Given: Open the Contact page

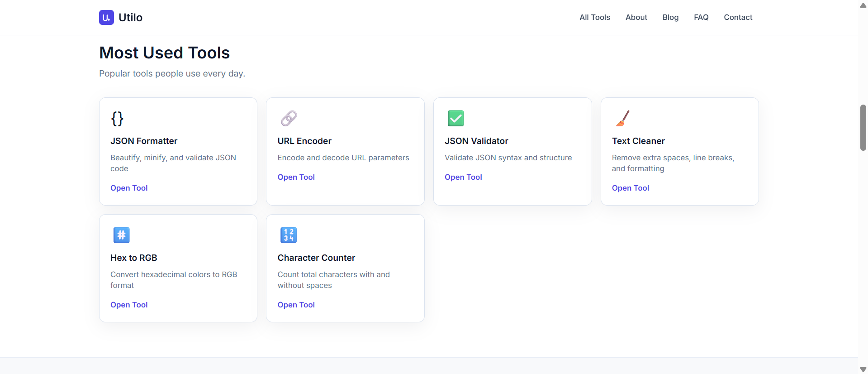Looking at the screenshot, I should coord(738,17).
